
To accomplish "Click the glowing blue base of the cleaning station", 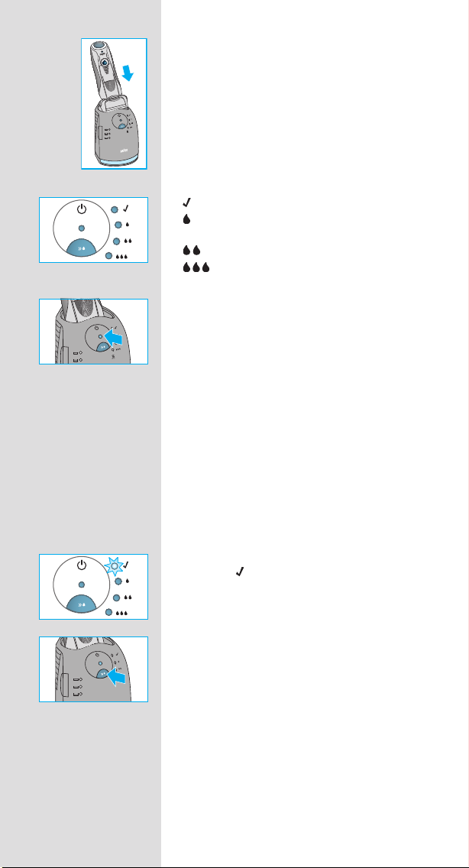I will [x=114, y=160].
